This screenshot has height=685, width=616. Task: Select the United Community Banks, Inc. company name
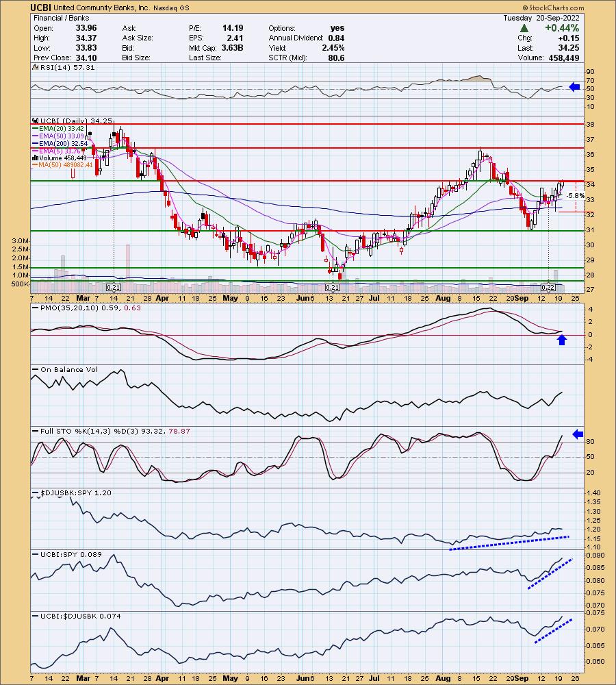click(102, 8)
